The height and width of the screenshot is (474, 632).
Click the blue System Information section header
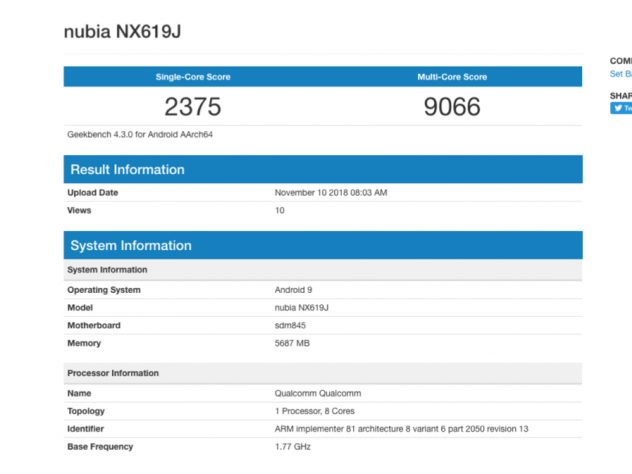point(130,246)
